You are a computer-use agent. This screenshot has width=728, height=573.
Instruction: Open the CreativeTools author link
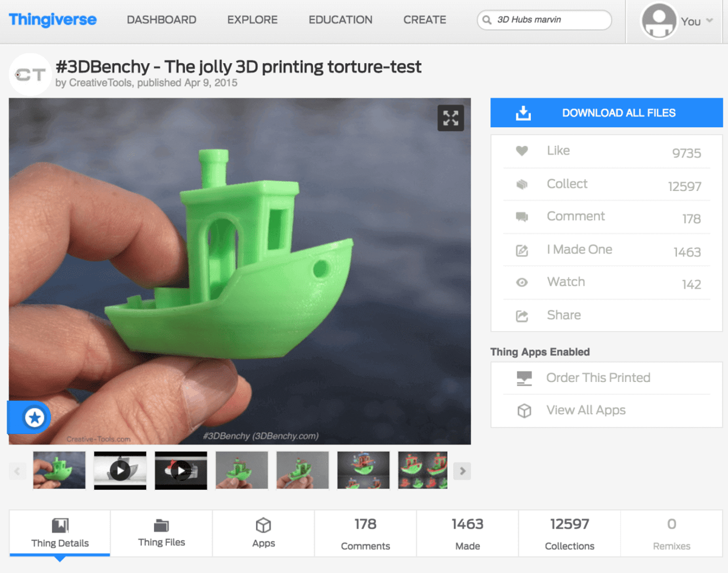pos(99,83)
